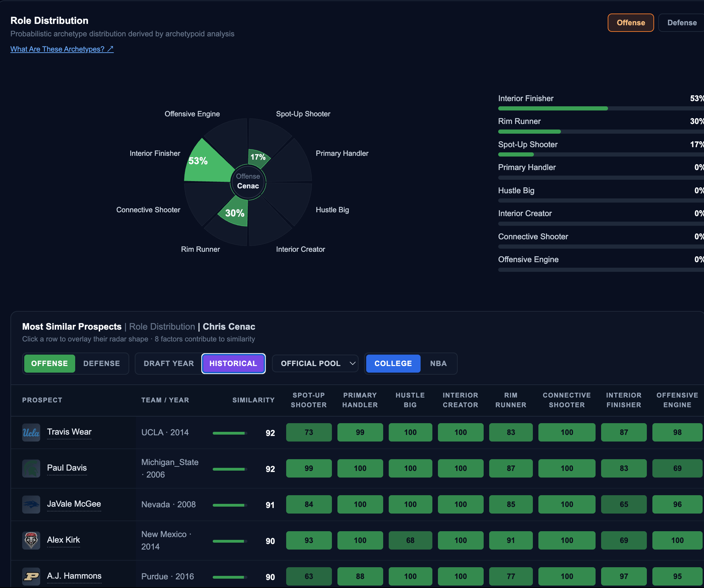The width and height of the screenshot is (704, 588).
Task: Switch to the Defense tab at top right
Action: click(x=681, y=23)
